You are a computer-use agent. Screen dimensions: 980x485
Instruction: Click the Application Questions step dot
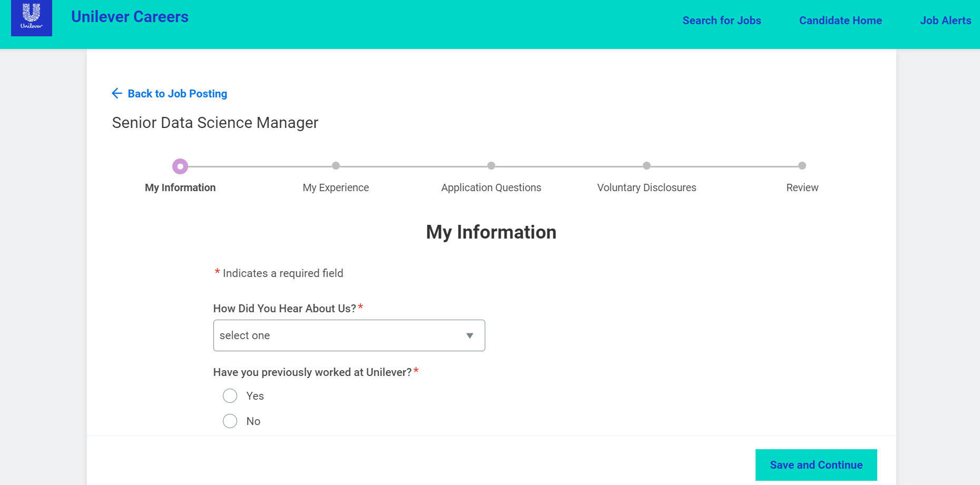(491, 166)
